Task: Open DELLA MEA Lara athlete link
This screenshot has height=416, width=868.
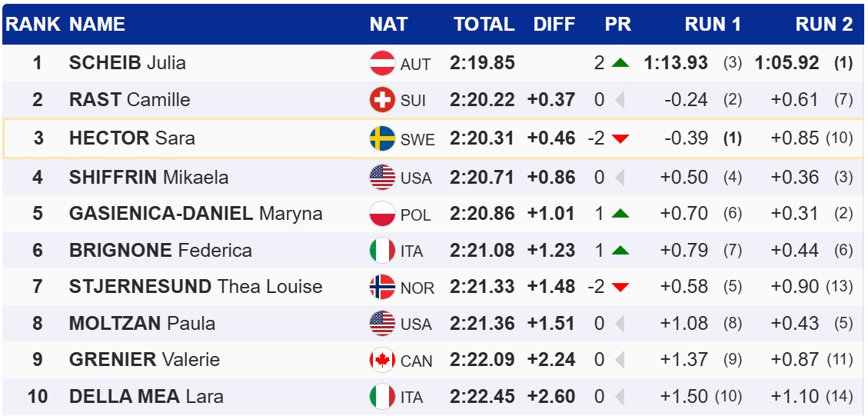Action: pos(146,397)
